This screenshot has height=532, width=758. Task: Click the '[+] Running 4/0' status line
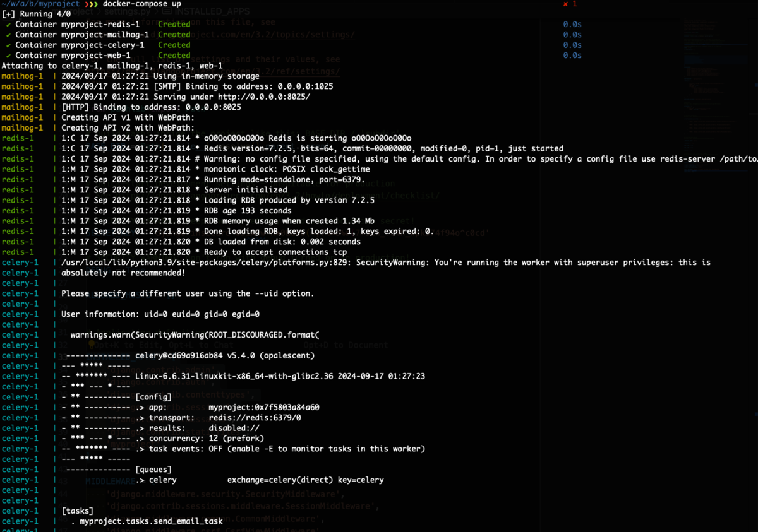(36, 14)
